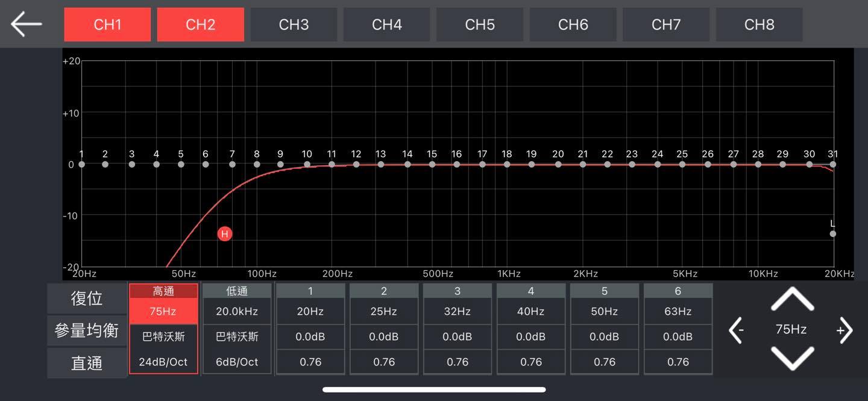Viewport: 868px width, 401px height.
Task: Open high-pass 24dB/Oct slope selector
Action: tap(163, 362)
